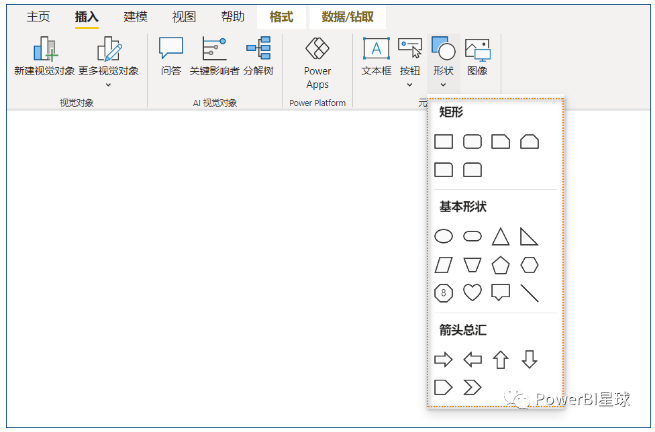Viewport: 655px width, 432px height.
Task: Insert the pentagon arrow shape
Action: click(x=443, y=387)
